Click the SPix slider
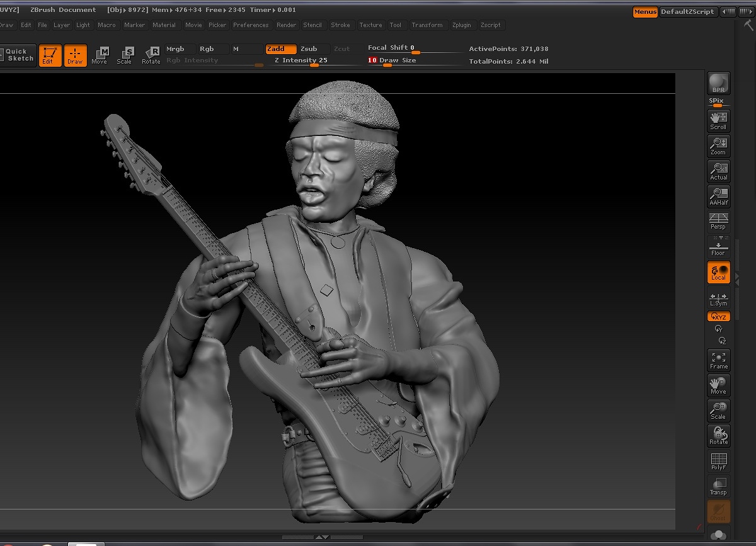Viewport: 756px width, 546px height. 718,102
